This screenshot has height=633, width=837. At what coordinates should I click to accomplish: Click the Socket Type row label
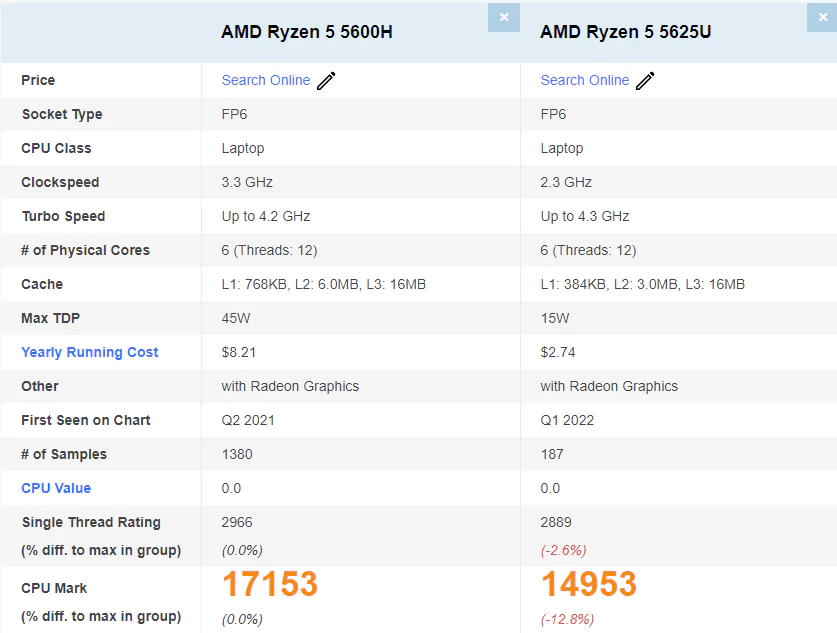coord(62,114)
